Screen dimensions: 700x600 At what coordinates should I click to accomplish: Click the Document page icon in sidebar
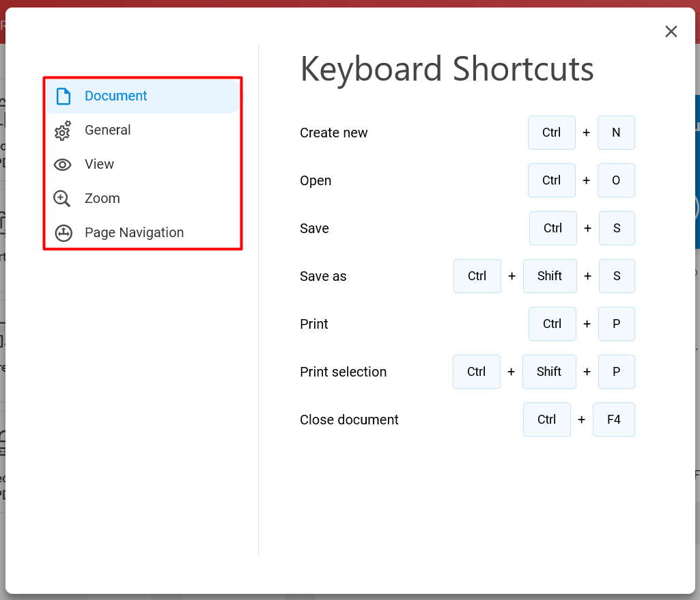64,96
